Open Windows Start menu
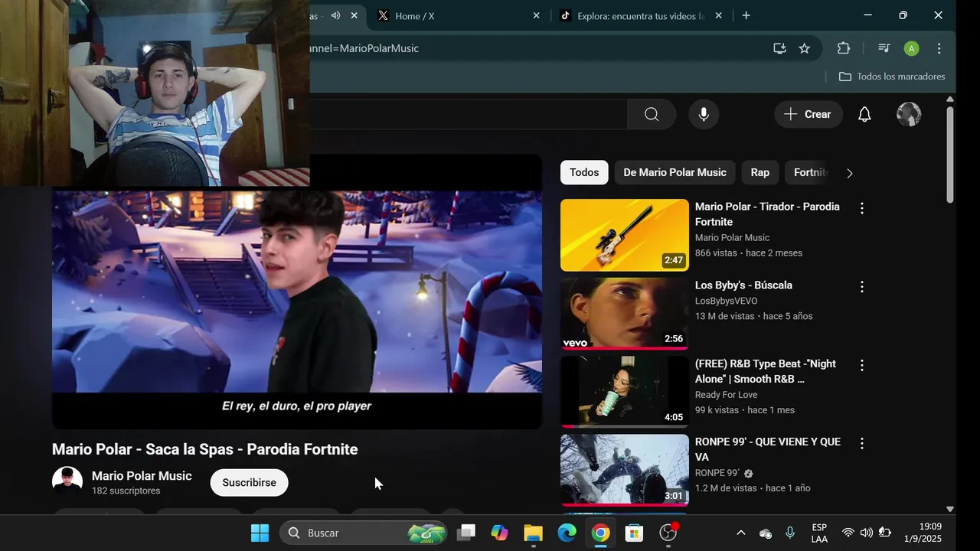This screenshot has height=551, width=980. 260,533
